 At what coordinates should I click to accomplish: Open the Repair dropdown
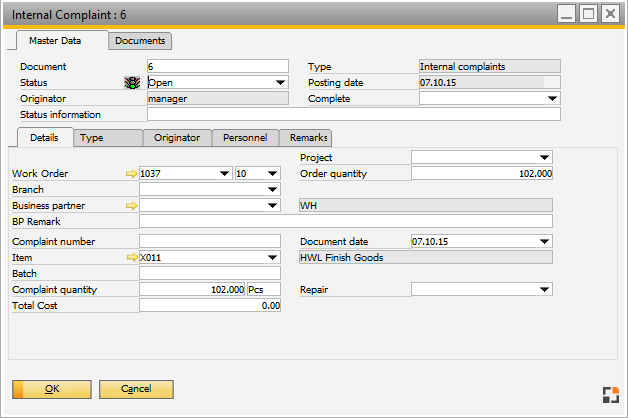544,290
